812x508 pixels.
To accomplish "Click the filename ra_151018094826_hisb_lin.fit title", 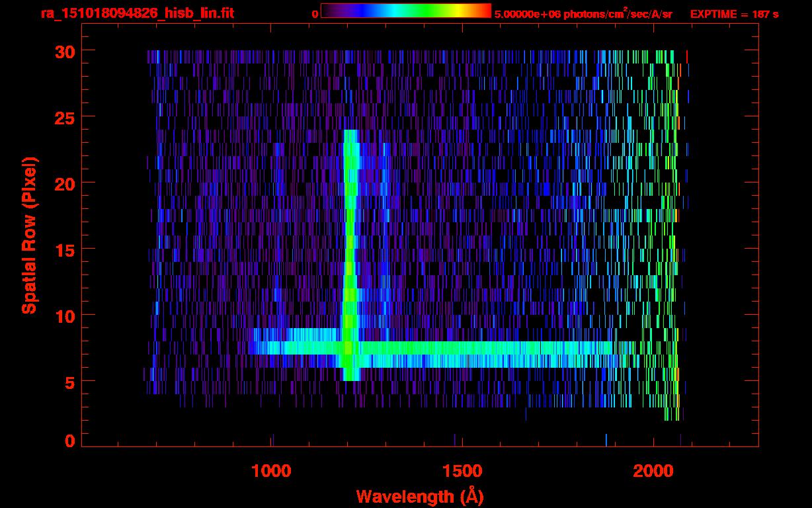I will click(x=137, y=13).
